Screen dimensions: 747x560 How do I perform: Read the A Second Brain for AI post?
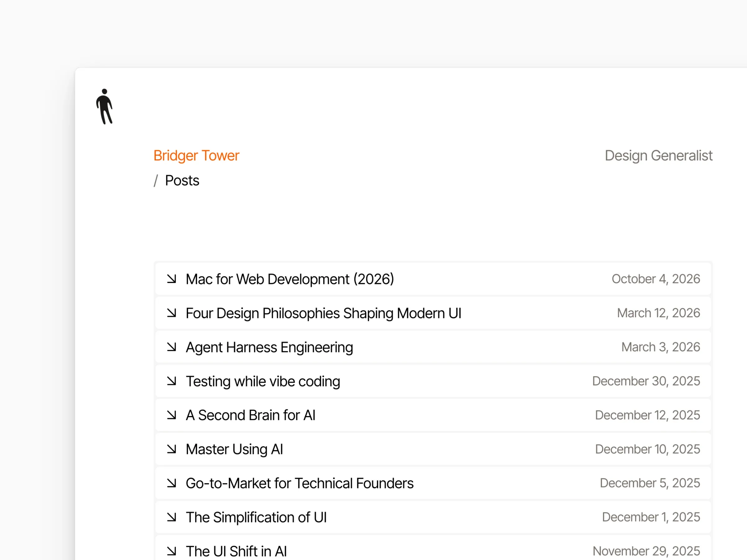click(x=433, y=415)
